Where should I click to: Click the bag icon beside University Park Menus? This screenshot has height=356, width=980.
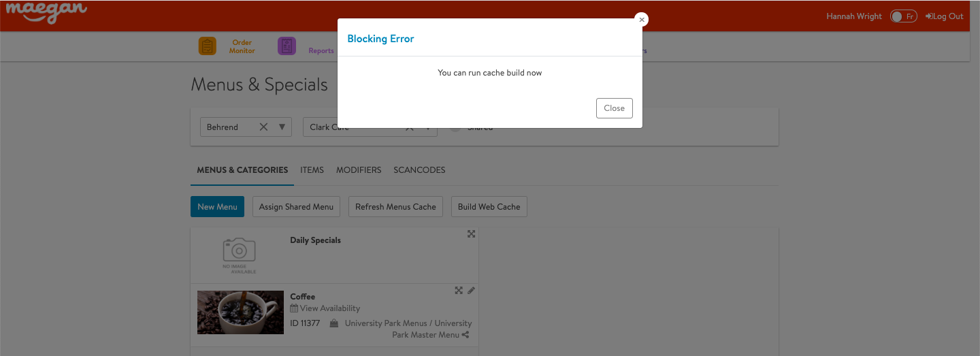[x=334, y=323]
